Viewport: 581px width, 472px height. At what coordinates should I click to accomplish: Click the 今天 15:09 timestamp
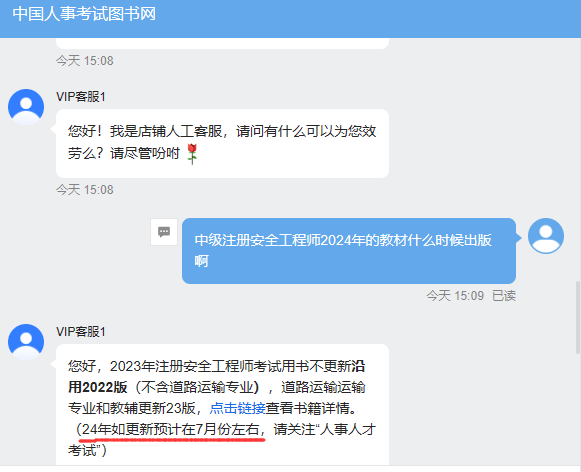[x=455, y=296]
